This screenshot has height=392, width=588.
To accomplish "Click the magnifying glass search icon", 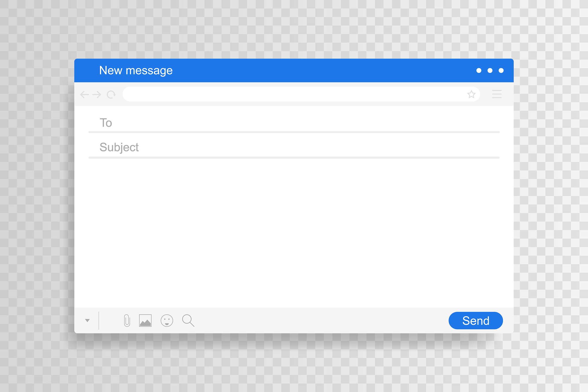I will [x=188, y=320].
